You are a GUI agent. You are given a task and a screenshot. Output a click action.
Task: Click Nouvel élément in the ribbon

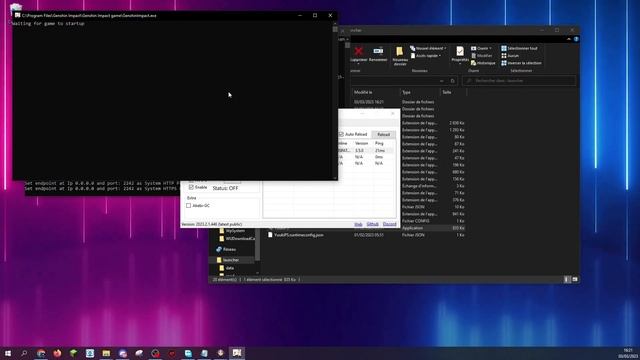428,48
